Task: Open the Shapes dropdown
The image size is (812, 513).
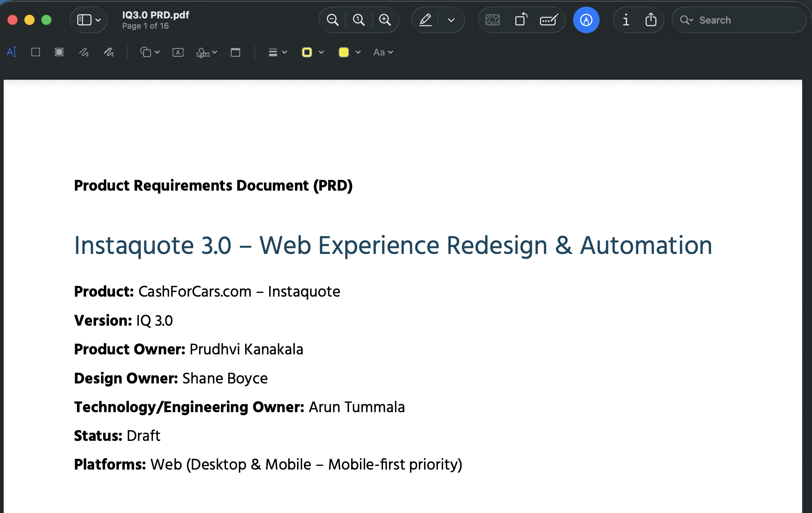Action: [x=150, y=52]
